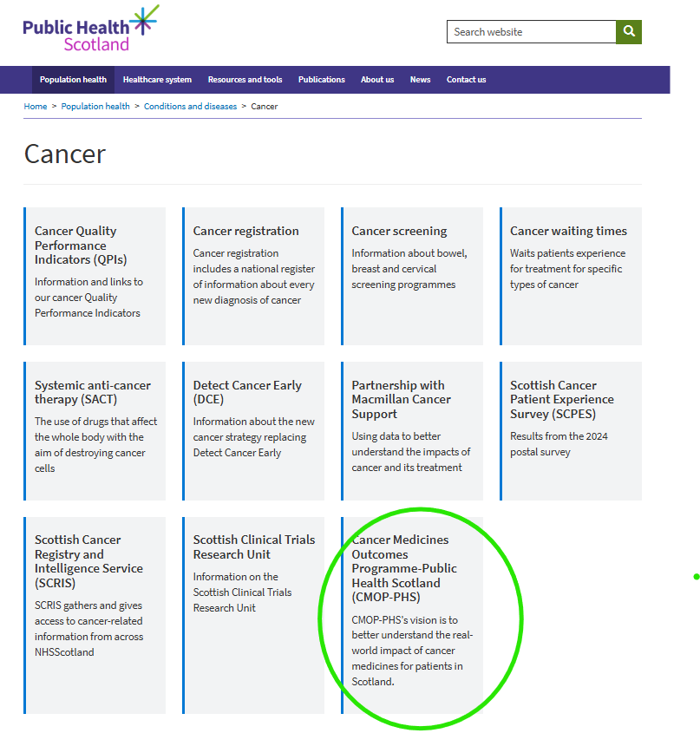Open the Cancer screening card
Image resolution: width=700 pixels, height=733 pixels.
click(x=412, y=276)
